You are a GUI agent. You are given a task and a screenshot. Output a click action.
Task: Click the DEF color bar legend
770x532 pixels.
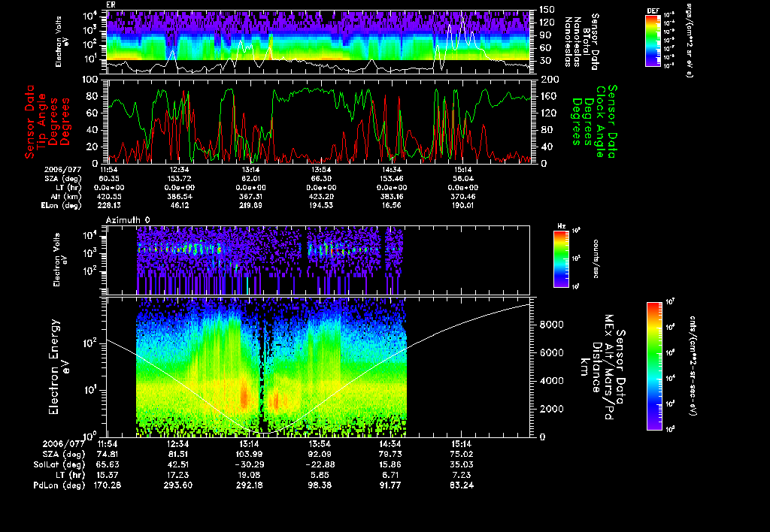pyautogui.click(x=653, y=41)
